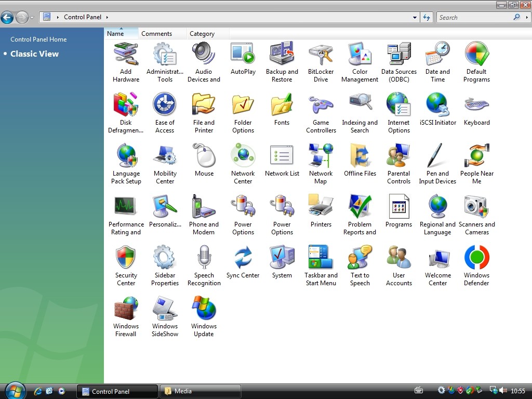This screenshot has width=532, height=399.
Task: Open Pen and Input Devices icon
Action: [x=437, y=155]
